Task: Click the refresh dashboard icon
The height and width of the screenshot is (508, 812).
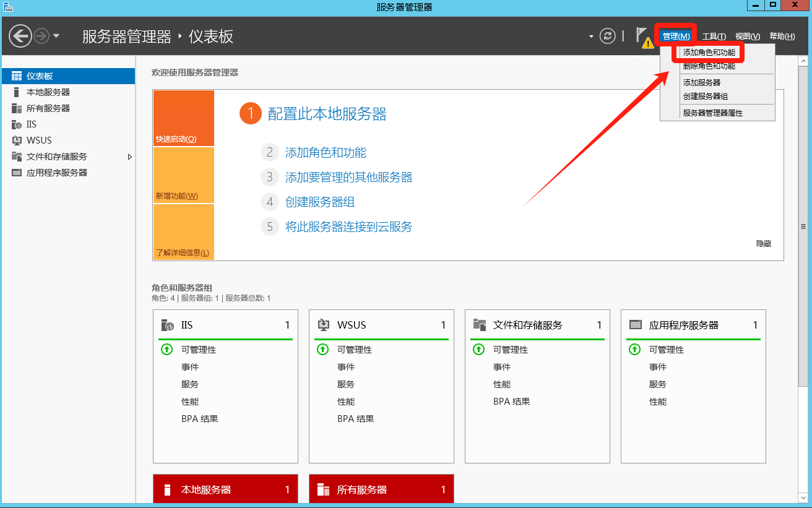Action: point(608,36)
